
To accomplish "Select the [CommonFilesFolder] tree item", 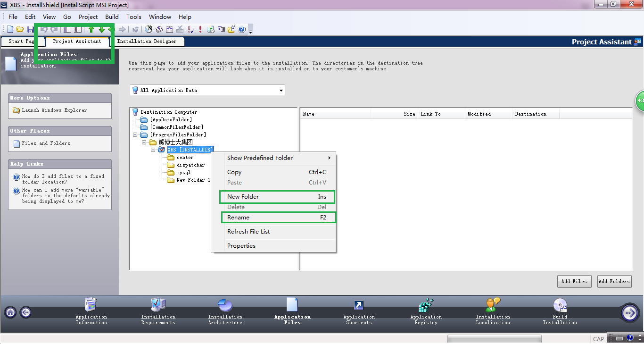I will [176, 127].
